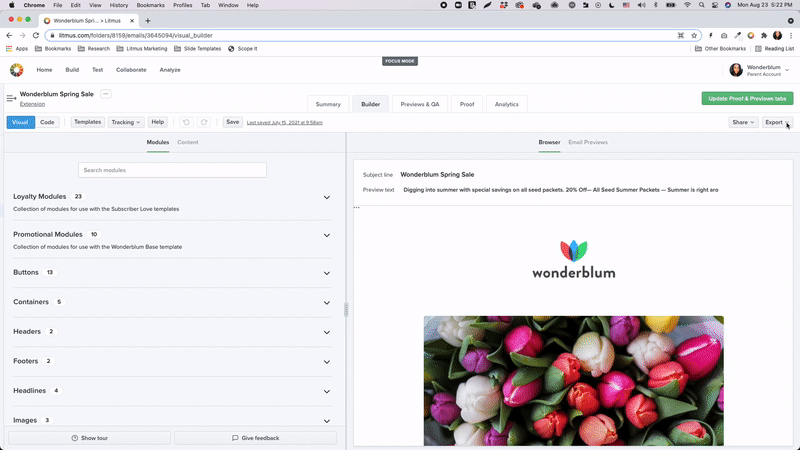Expand the Buttons modules section

[327, 273]
